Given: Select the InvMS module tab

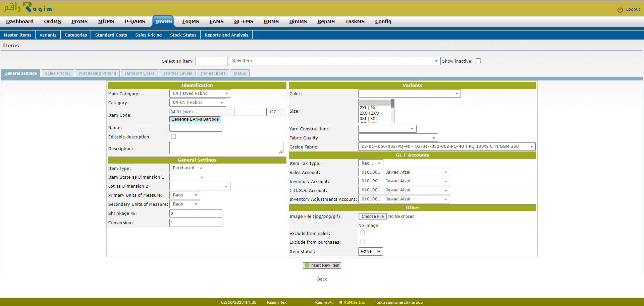Looking at the screenshot, I should pos(163,21).
